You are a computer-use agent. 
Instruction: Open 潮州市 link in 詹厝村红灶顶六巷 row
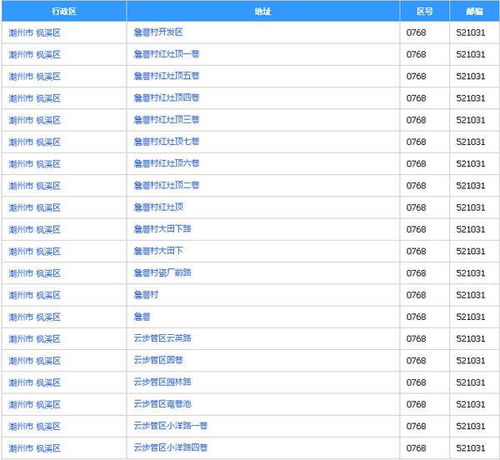(x=21, y=164)
